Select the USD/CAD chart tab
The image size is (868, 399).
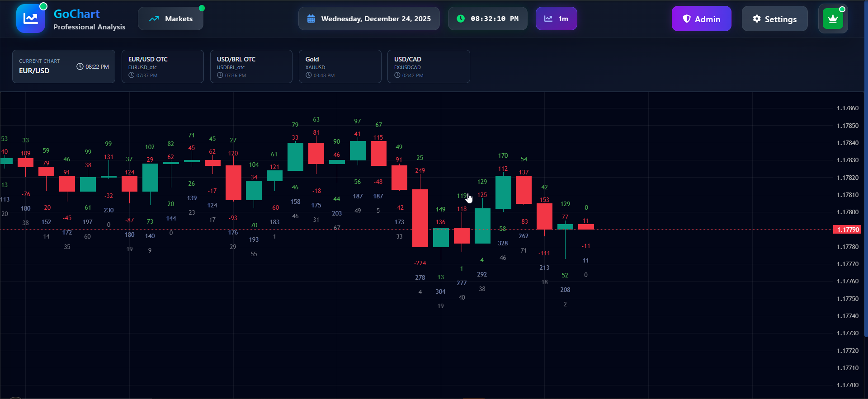pos(428,66)
